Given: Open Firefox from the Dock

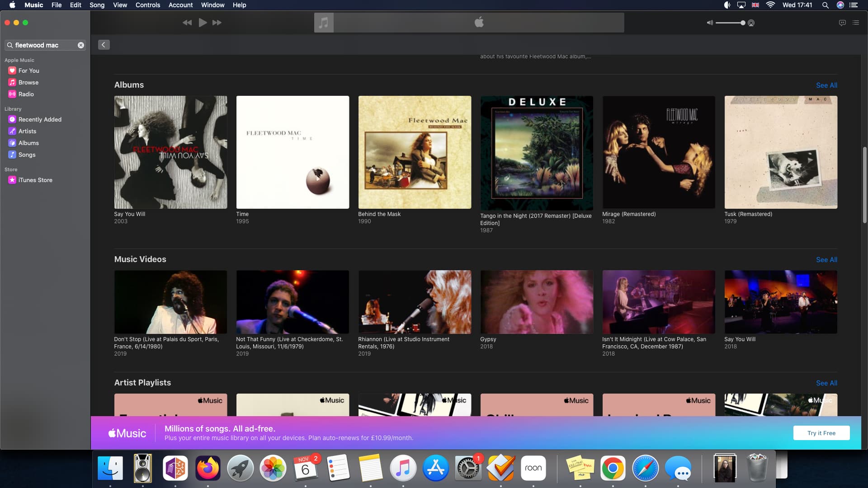Looking at the screenshot, I should coord(208,468).
